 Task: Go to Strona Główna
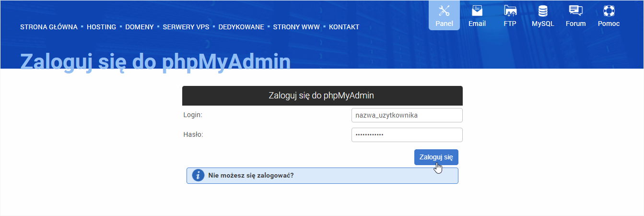(x=49, y=27)
